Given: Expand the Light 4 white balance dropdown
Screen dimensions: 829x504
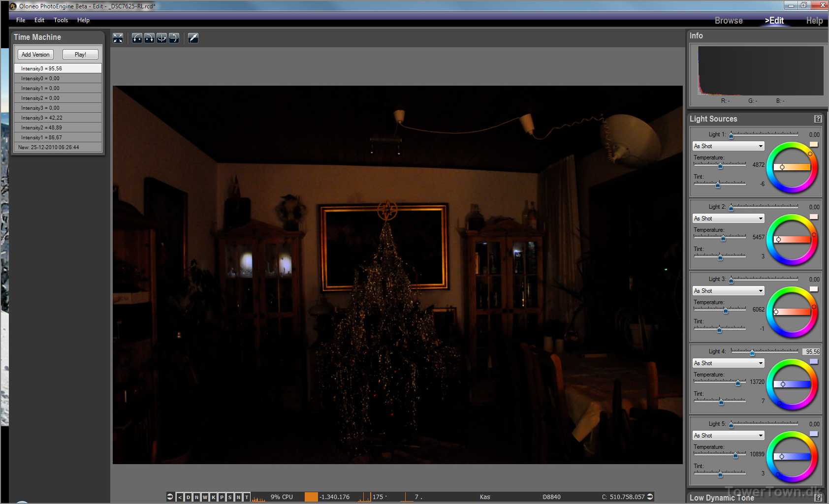Looking at the screenshot, I should click(728, 363).
